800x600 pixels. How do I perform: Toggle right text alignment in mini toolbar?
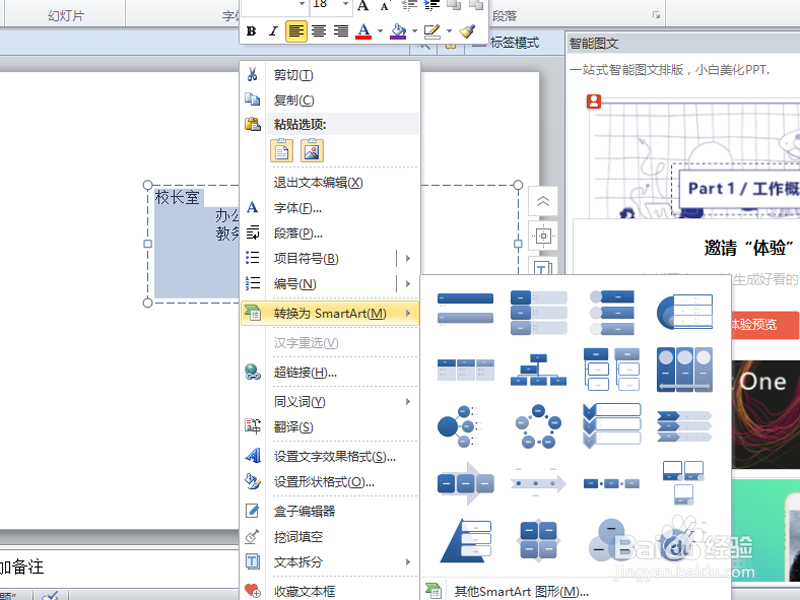pyautogui.click(x=341, y=31)
